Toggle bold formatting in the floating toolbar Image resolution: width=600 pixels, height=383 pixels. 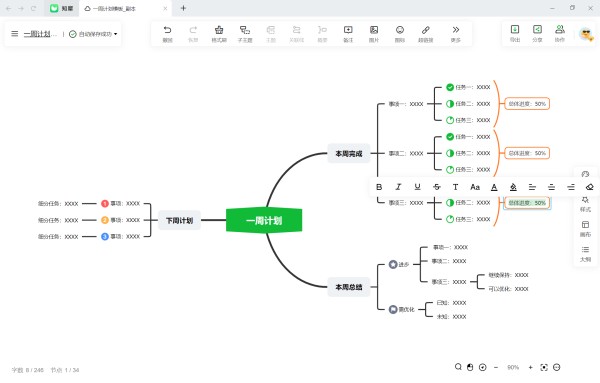click(x=379, y=187)
